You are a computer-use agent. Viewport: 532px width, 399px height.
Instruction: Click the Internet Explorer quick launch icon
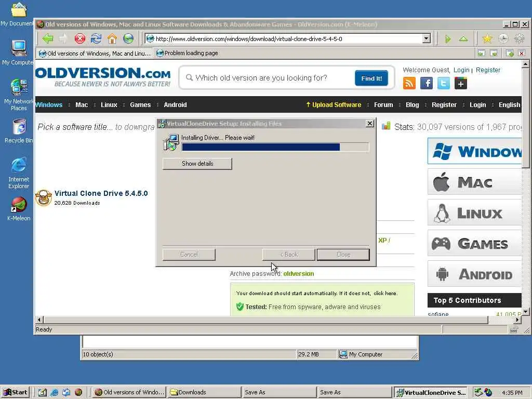coord(54,392)
